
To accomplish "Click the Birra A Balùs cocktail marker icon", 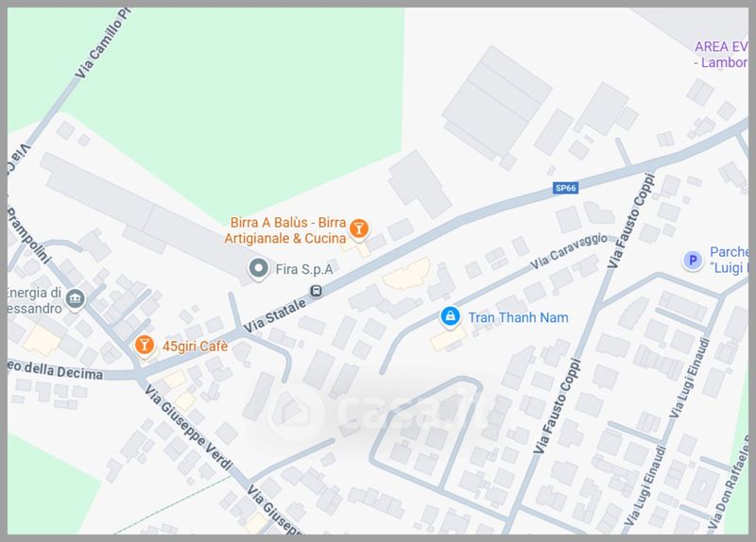I will [359, 229].
